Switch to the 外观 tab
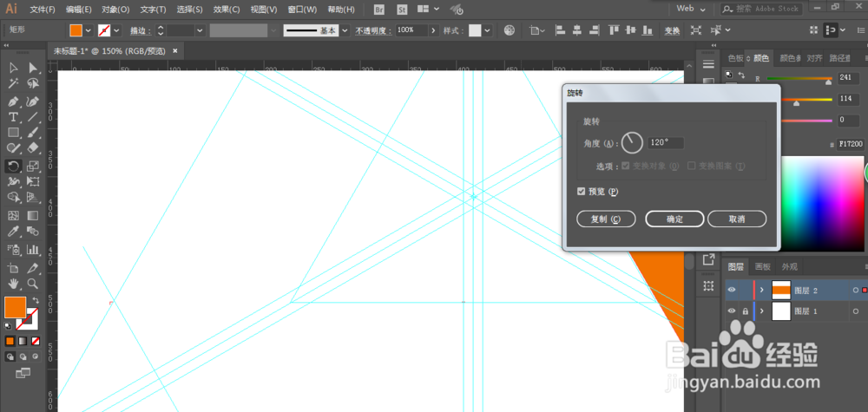This screenshot has height=412, width=868. click(789, 266)
